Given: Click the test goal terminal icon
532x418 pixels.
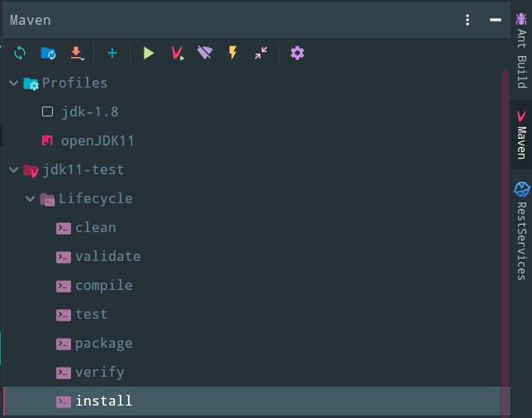Looking at the screenshot, I should (x=64, y=316).
